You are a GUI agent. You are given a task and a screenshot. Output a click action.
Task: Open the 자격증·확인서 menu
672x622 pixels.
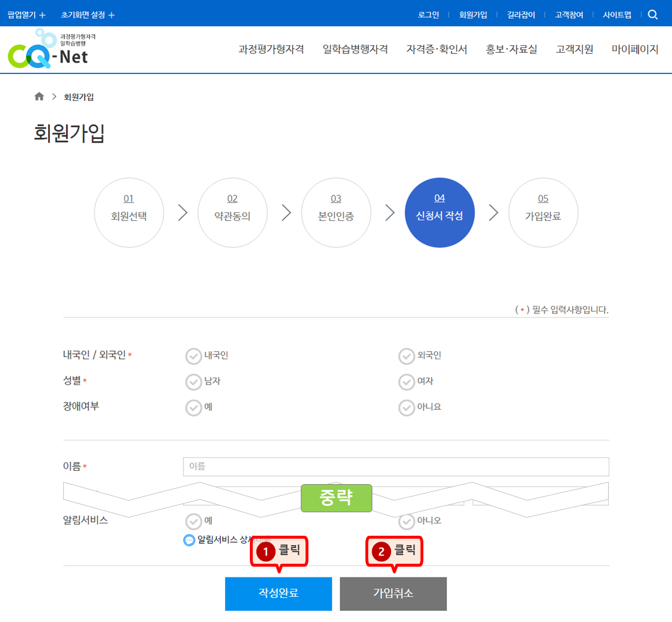click(x=437, y=49)
